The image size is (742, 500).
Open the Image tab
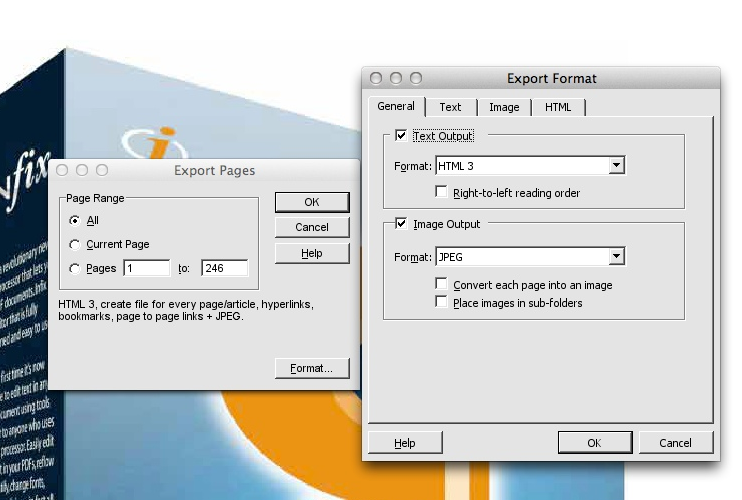[504, 107]
